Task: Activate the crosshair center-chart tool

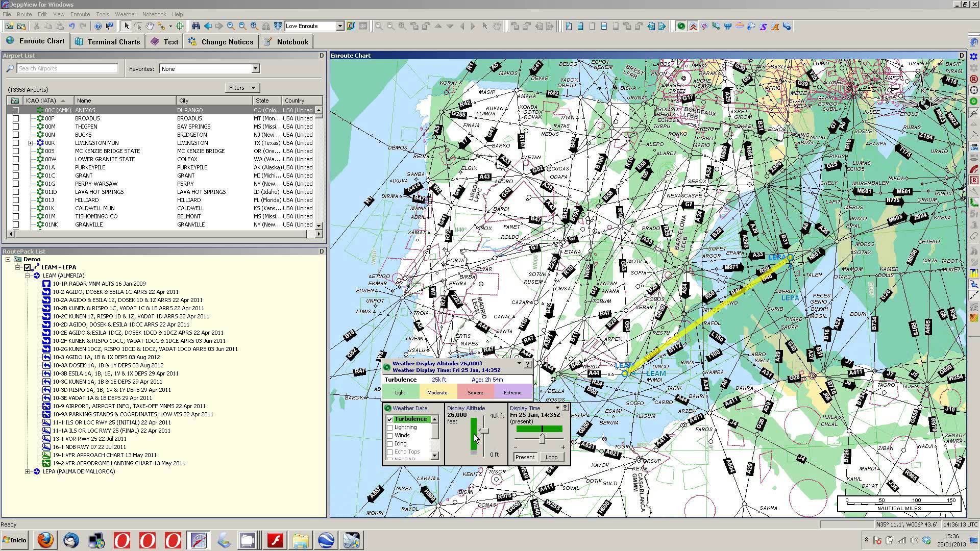Action: pyautogui.click(x=180, y=26)
